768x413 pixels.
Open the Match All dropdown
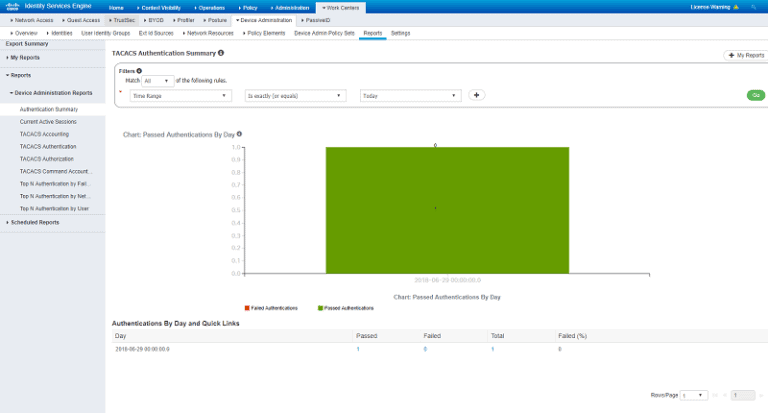coord(157,81)
